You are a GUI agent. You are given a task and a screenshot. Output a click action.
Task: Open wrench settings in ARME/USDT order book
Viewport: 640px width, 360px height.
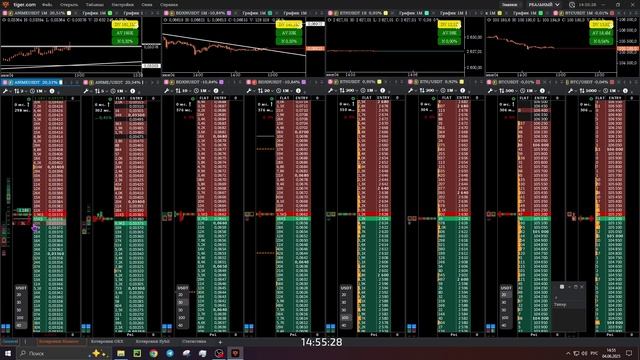click(x=86, y=91)
